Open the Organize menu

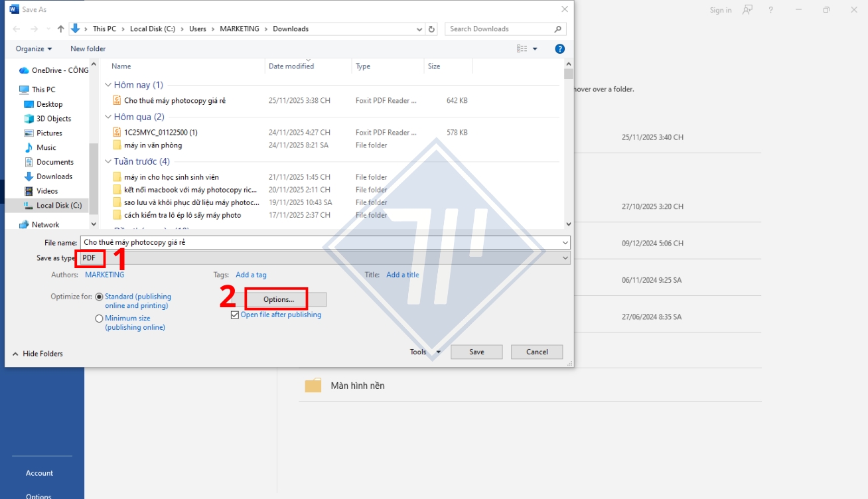click(33, 48)
